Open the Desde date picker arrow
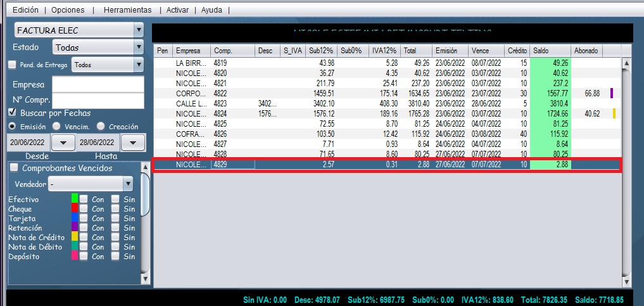Screen dimensions: 644x306 (x=63, y=143)
